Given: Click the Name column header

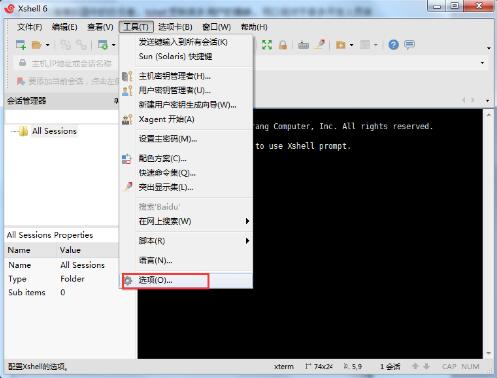Looking at the screenshot, I should point(19,250).
